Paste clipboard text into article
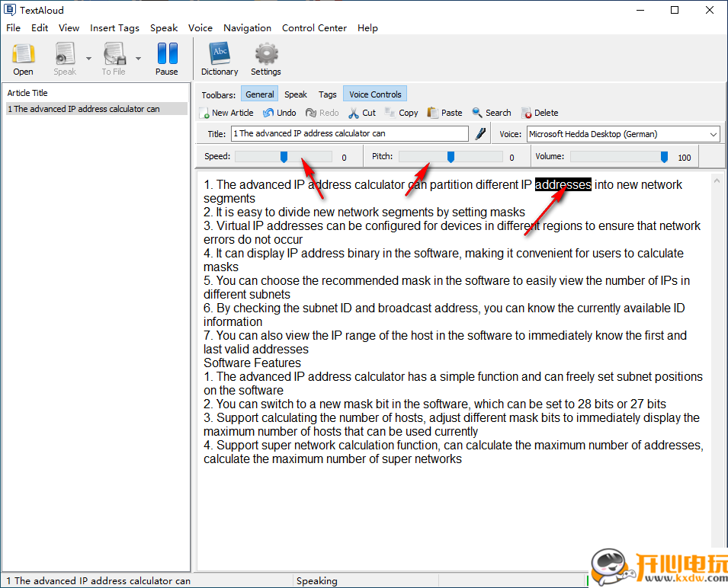 coord(444,113)
